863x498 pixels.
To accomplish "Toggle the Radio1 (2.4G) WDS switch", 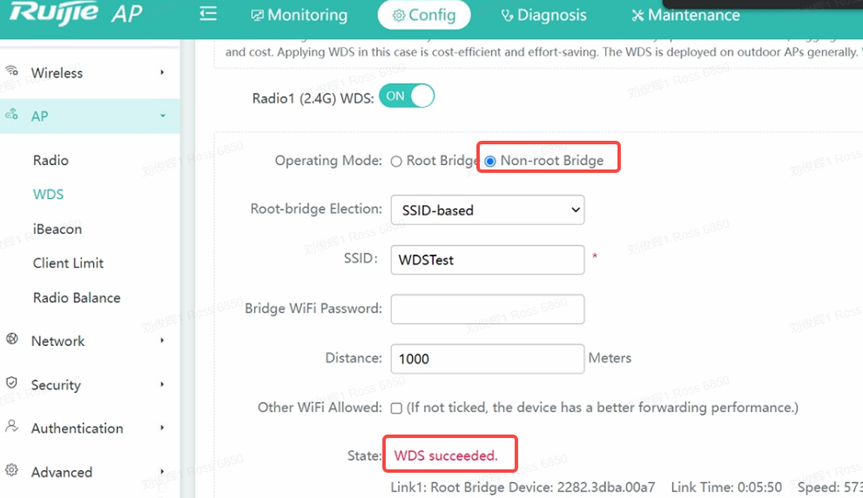I will click(407, 96).
